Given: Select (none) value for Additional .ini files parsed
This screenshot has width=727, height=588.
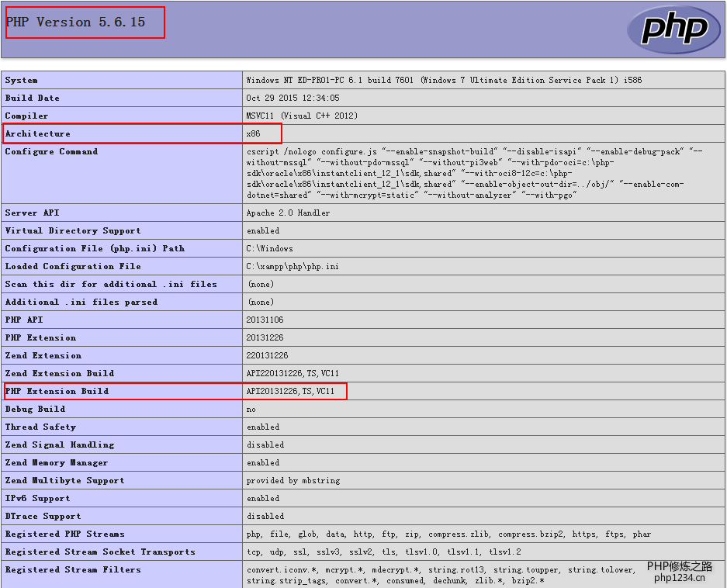Looking at the screenshot, I should [261, 302].
